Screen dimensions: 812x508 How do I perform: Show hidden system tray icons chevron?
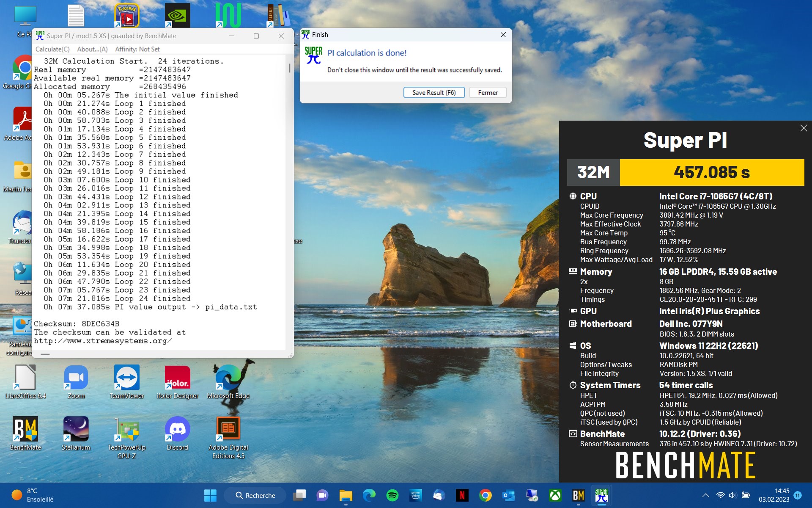click(x=705, y=495)
